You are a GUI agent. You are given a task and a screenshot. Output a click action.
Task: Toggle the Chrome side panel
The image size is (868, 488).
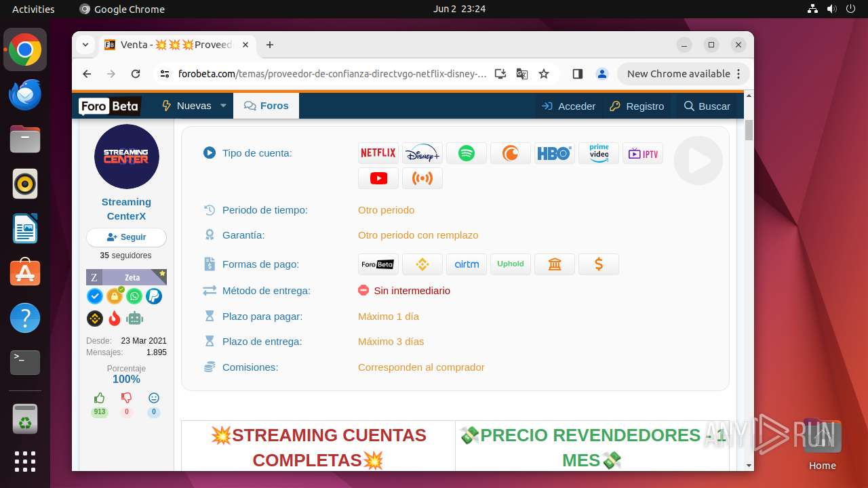[578, 74]
